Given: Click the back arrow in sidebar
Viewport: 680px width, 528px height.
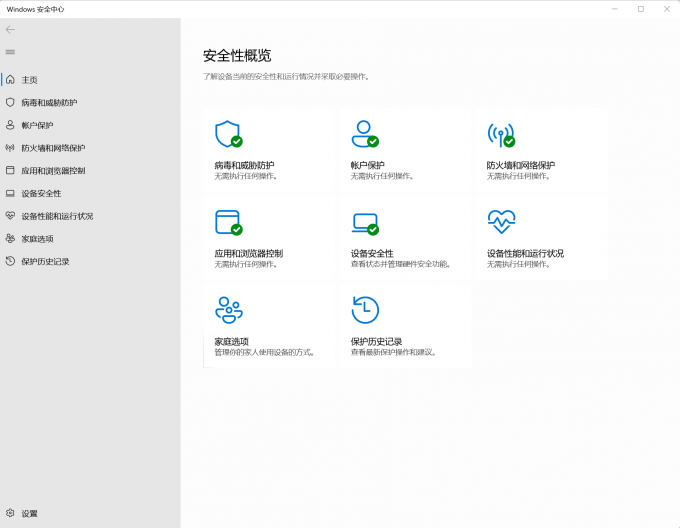Looking at the screenshot, I should [10, 29].
